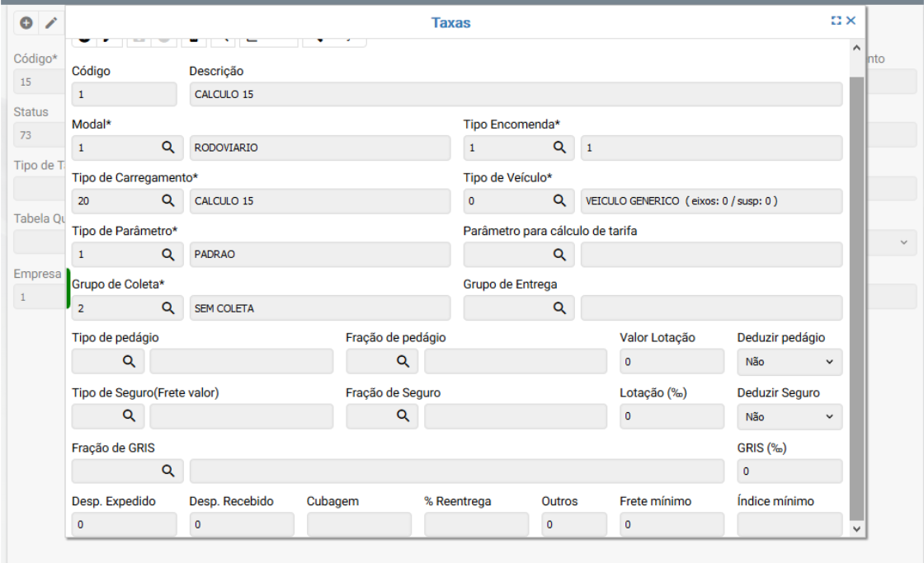924x563 pixels.
Task: Click Tipo de pedágio search icon
Action: (129, 361)
